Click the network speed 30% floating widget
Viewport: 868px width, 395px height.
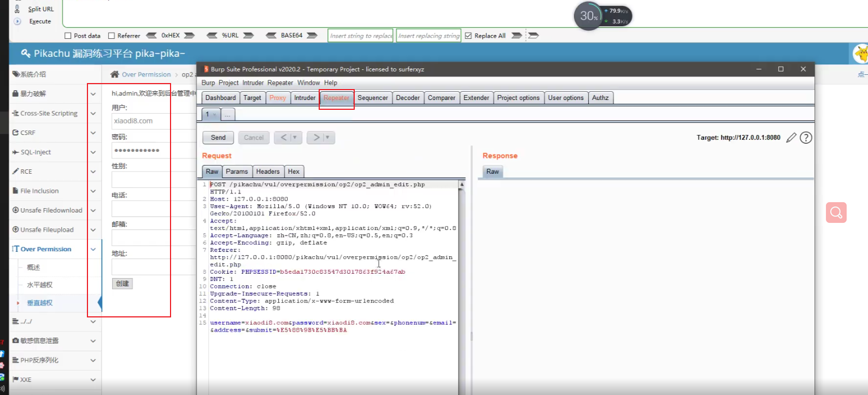(588, 16)
